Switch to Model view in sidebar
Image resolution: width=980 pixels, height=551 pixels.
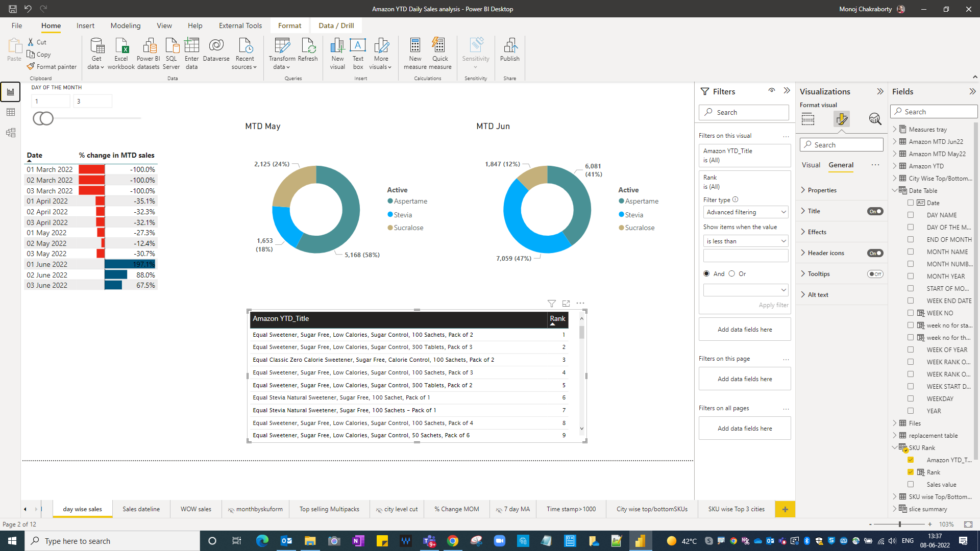click(10, 133)
